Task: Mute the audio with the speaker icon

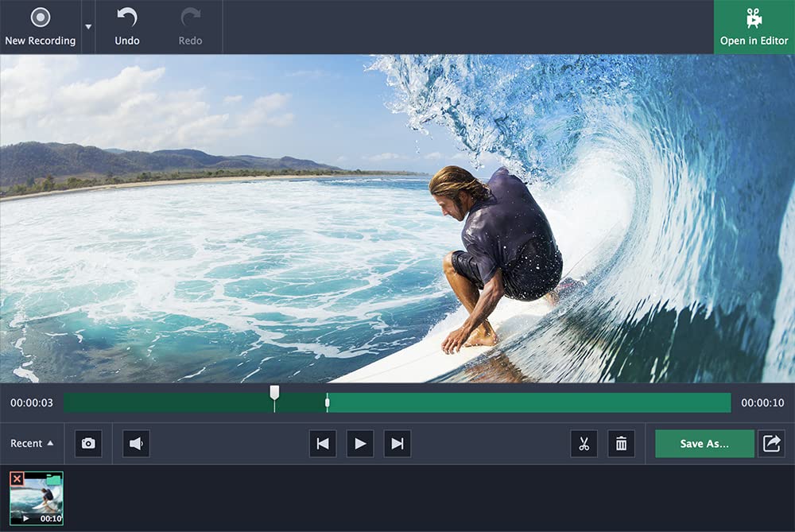Action: pos(136,444)
